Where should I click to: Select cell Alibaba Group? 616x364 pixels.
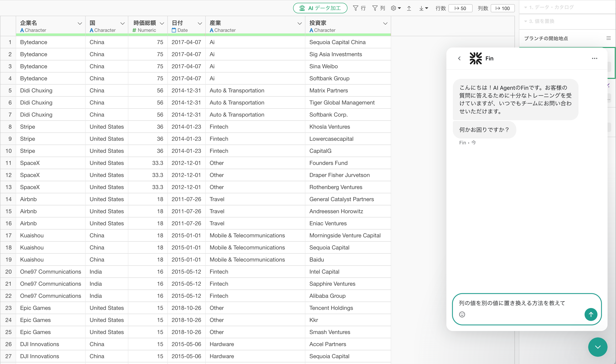(x=348, y=296)
